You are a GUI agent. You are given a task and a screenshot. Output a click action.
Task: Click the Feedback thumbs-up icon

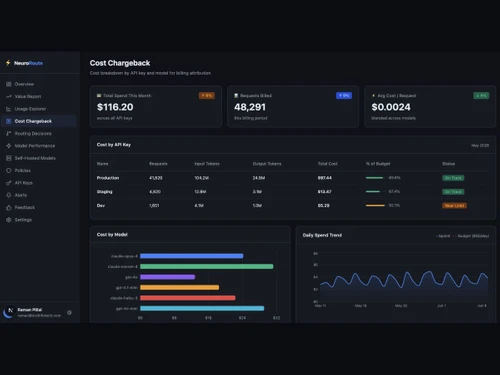coord(9,207)
